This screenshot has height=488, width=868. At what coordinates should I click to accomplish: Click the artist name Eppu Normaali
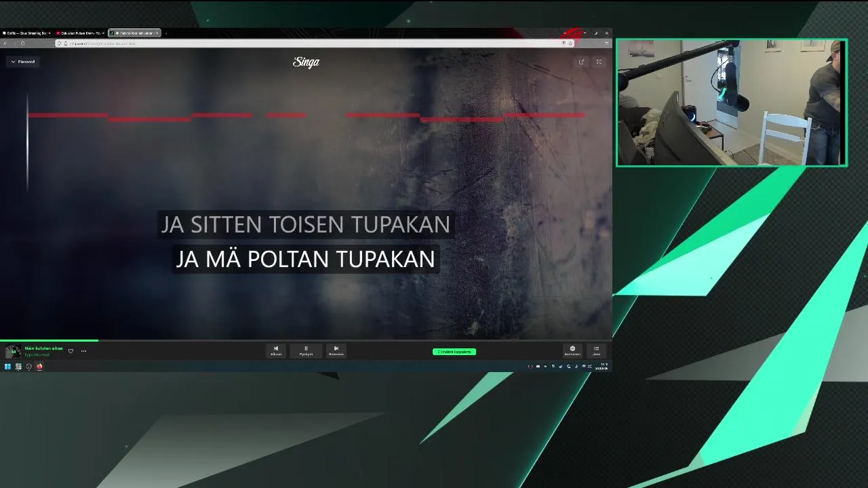click(x=37, y=354)
